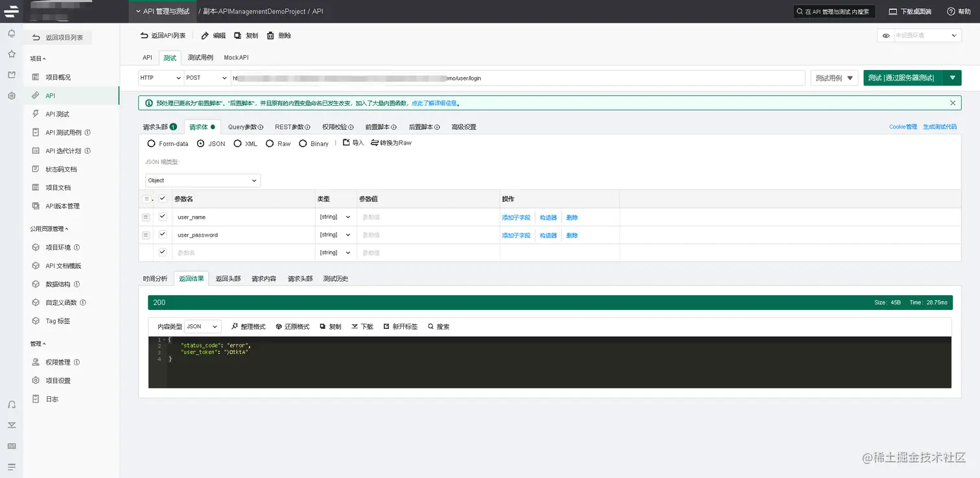980x478 pixels.
Task: Switch to REST参数 tab
Action: [x=292, y=127]
